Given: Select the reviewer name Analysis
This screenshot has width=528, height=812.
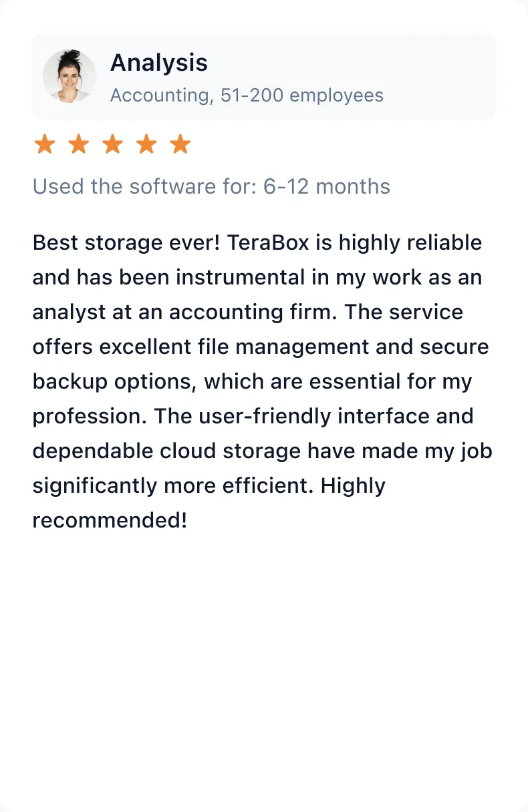Looking at the screenshot, I should click(159, 63).
